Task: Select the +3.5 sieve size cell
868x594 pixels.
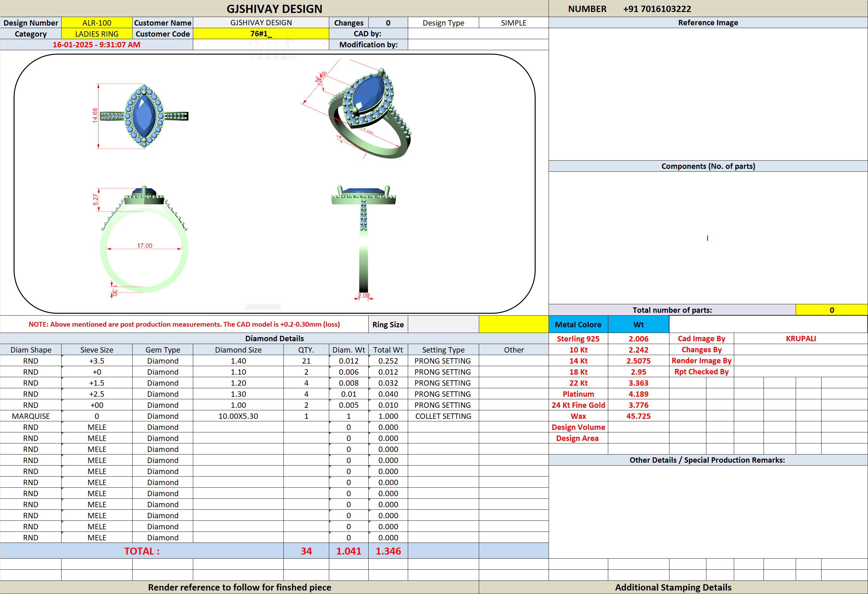Action: click(x=97, y=361)
